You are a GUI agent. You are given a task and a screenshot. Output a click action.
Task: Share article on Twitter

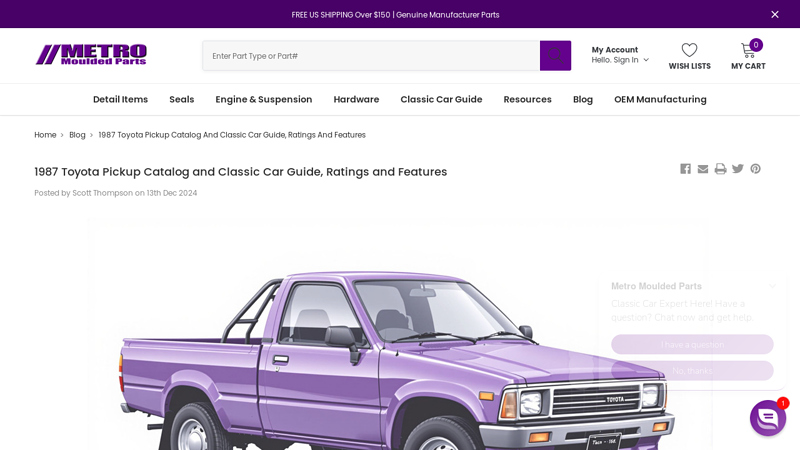point(738,169)
